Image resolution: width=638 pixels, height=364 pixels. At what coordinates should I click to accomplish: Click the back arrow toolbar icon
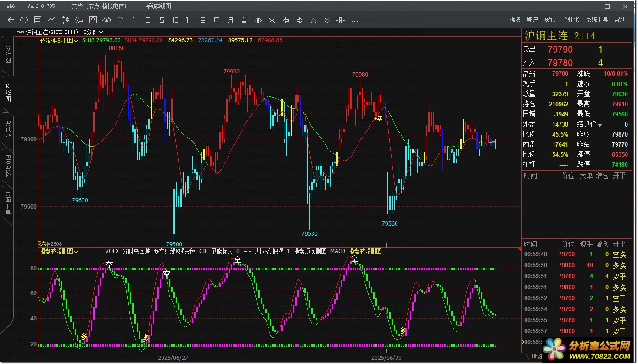[x=11, y=20]
